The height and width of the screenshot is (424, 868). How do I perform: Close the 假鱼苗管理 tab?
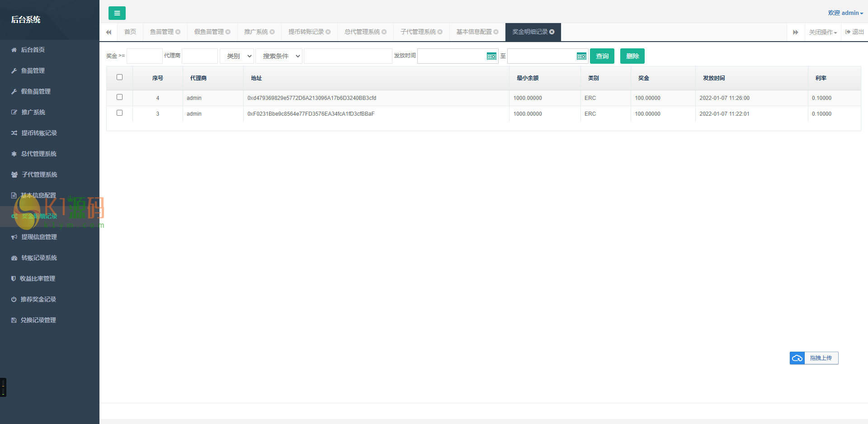pyautogui.click(x=228, y=32)
